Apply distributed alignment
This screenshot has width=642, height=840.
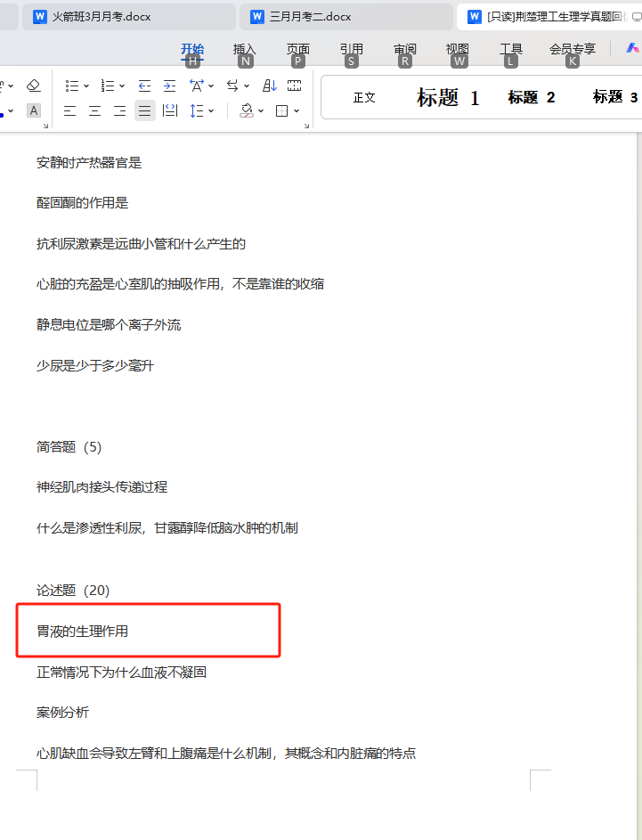pos(170,110)
